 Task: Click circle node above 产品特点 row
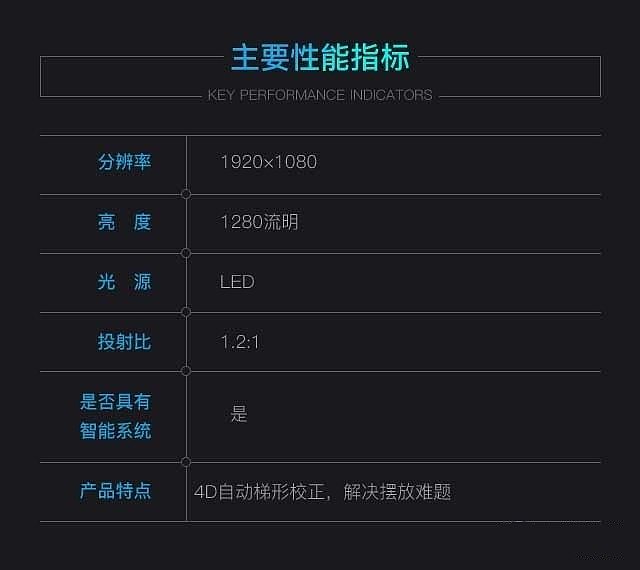click(x=186, y=462)
